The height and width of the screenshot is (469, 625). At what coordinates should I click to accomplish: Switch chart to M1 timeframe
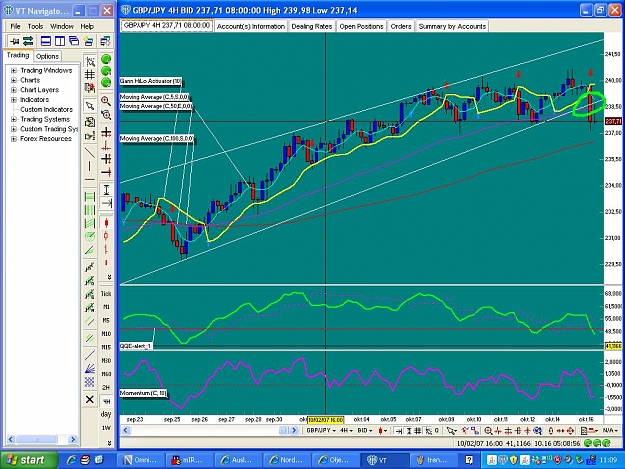[106, 307]
